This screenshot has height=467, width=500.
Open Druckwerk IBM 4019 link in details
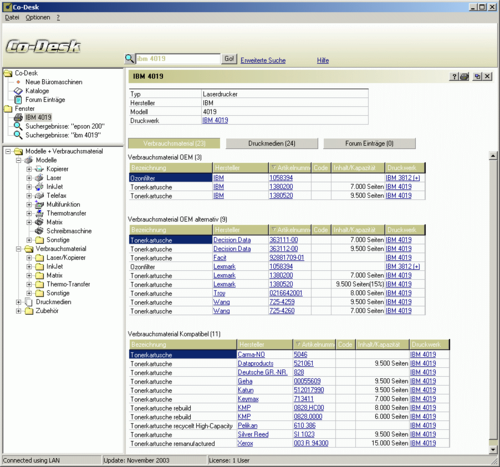pos(215,120)
